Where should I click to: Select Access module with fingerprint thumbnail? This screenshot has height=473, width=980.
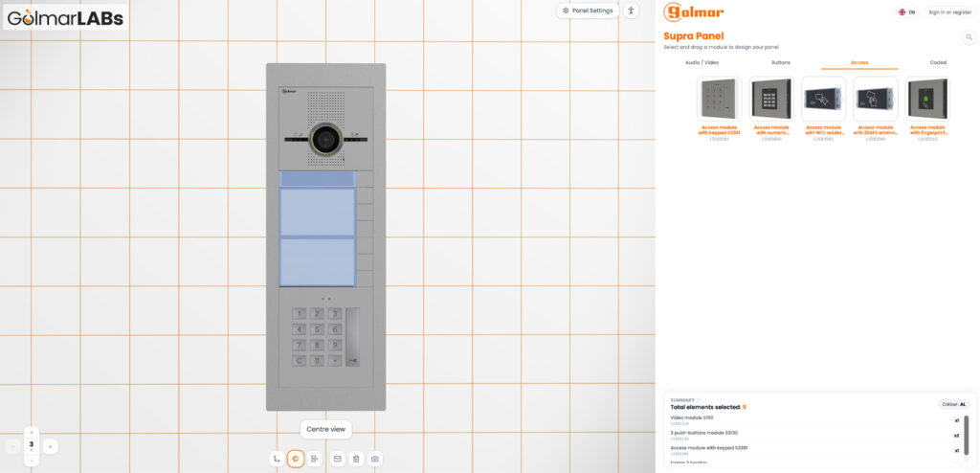(x=927, y=99)
